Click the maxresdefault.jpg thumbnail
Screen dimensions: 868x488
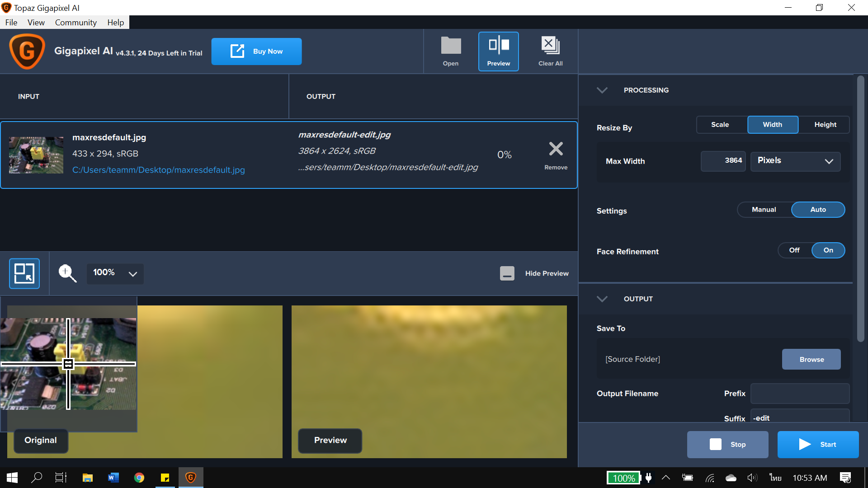point(36,155)
